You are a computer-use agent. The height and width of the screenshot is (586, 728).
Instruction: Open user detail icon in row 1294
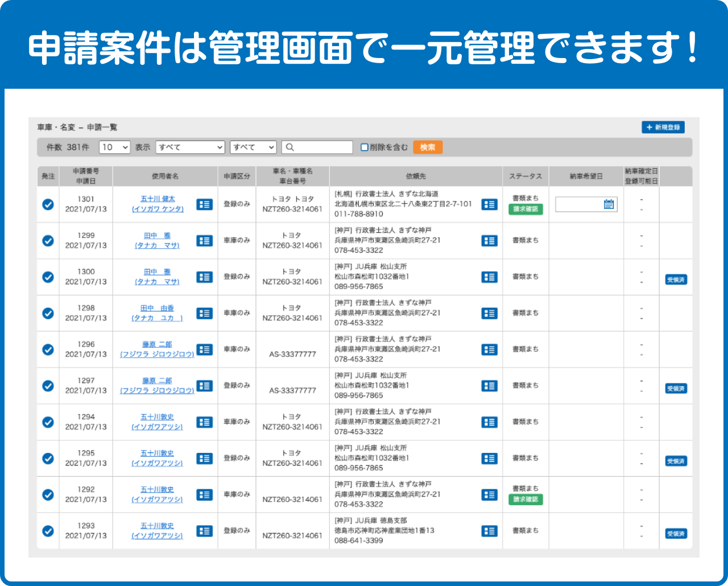(205, 422)
